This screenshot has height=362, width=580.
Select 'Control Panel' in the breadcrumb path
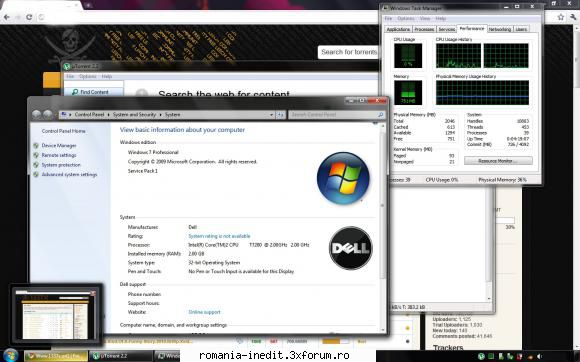point(89,115)
